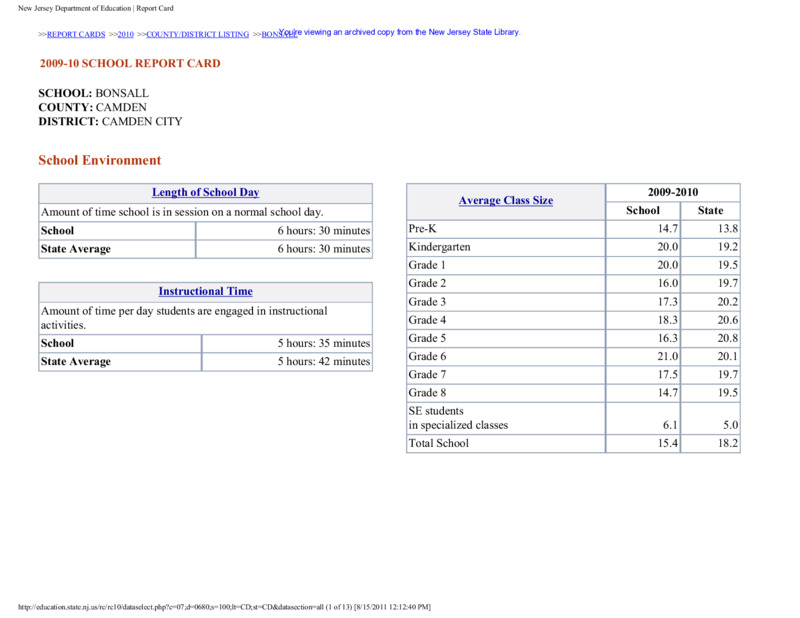800x618 pixels.
Task: Select the education.state.nj.us footer URL text
Action: [x=224, y=607]
